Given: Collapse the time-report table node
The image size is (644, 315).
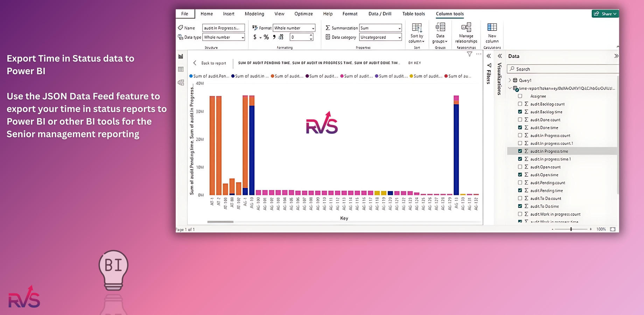Looking at the screenshot, I should (x=510, y=88).
